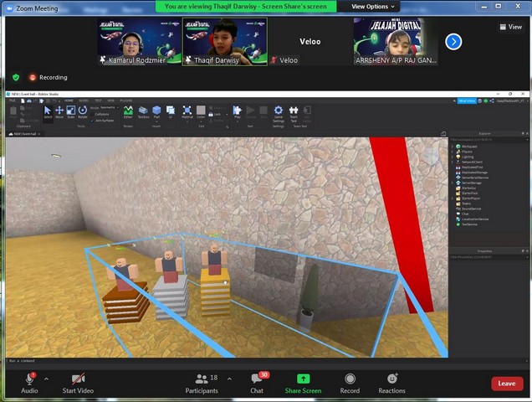Expand the Workspace node in Explorer
Viewport: 532px width, 402px height.
[x=453, y=146]
